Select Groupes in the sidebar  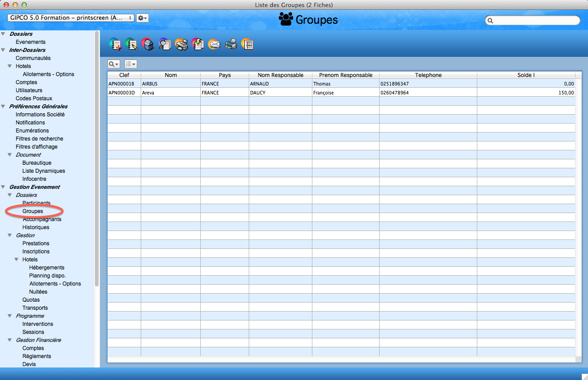pyautogui.click(x=33, y=211)
